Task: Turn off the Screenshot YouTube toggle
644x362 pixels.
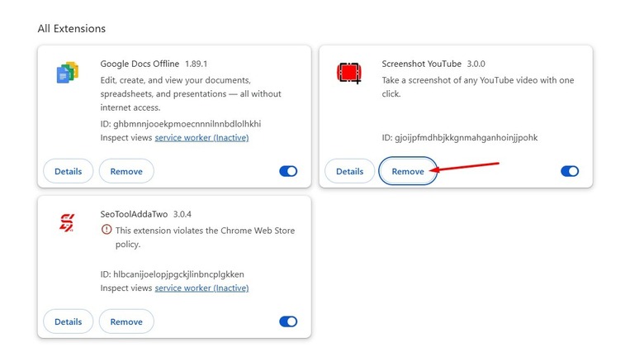Action: (x=570, y=171)
